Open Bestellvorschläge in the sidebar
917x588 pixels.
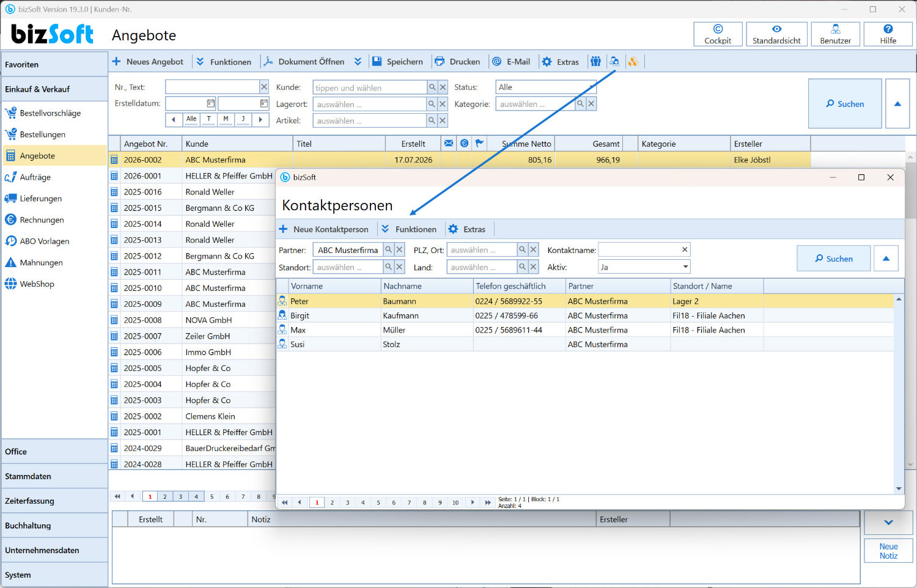click(x=54, y=113)
